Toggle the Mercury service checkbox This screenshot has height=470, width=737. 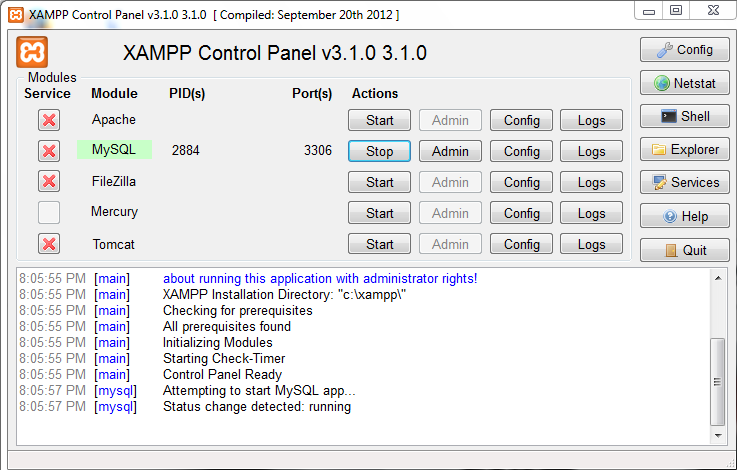tap(49, 212)
